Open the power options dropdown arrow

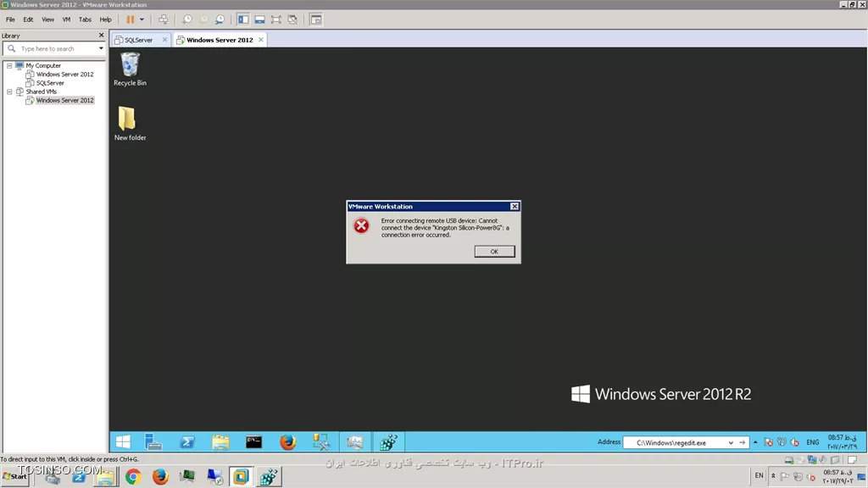[x=142, y=19]
